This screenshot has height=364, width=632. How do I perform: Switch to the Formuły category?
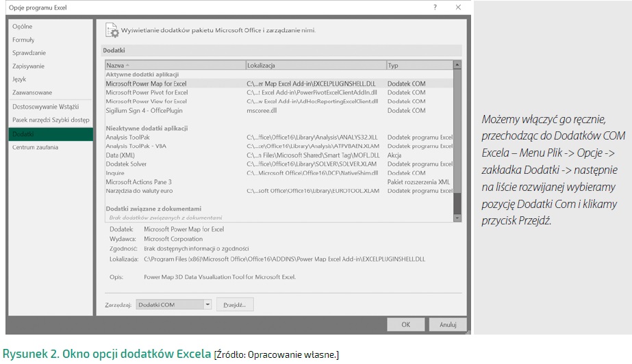(x=23, y=40)
